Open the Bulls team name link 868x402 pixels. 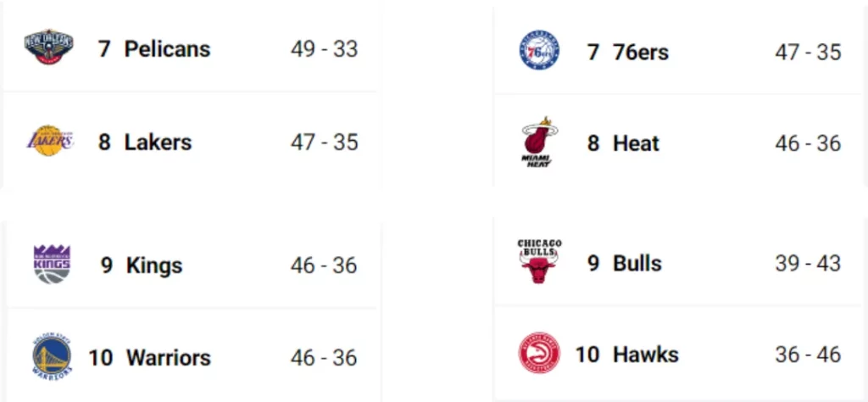(637, 263)
